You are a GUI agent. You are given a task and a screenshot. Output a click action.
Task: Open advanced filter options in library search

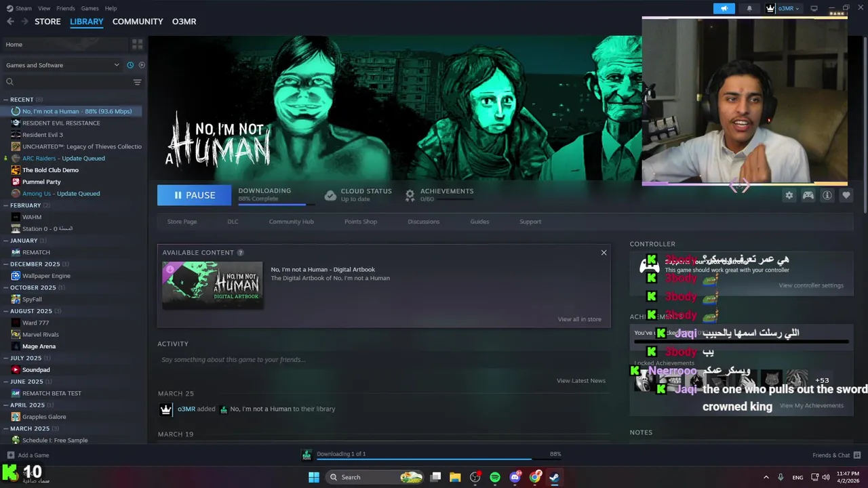coord(137,82)
